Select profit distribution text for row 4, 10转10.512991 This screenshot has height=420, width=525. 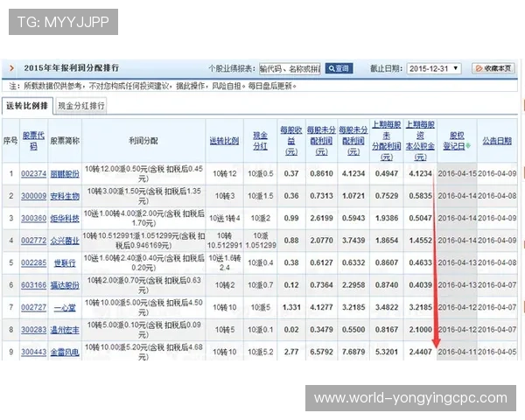[x=143, y=241]
